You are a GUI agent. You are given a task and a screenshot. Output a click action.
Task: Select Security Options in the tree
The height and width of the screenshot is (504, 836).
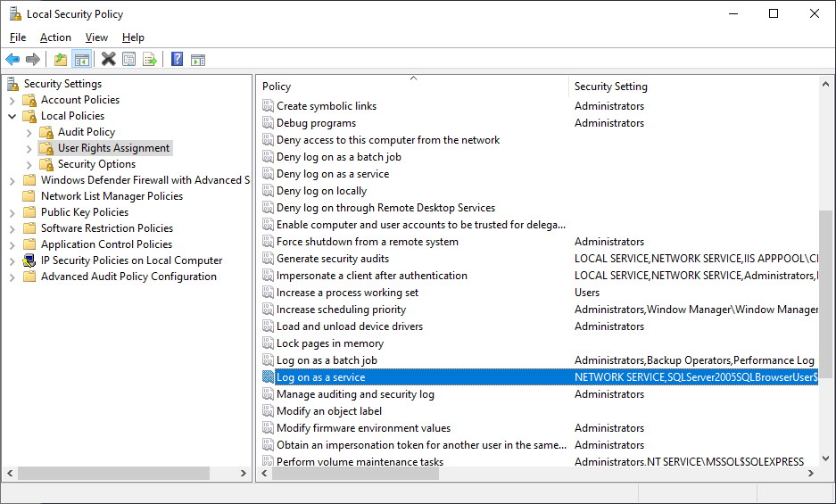click(x=96, y=164)
